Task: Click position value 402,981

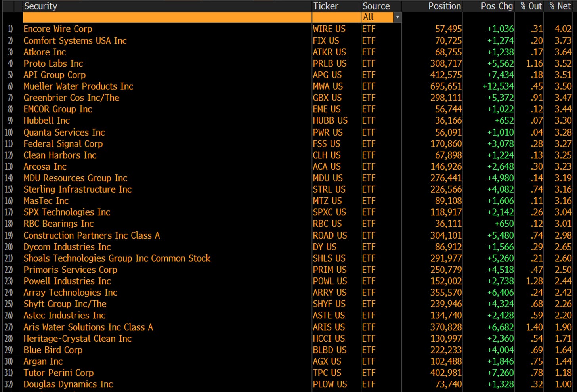Action: (x=446, y=373)
